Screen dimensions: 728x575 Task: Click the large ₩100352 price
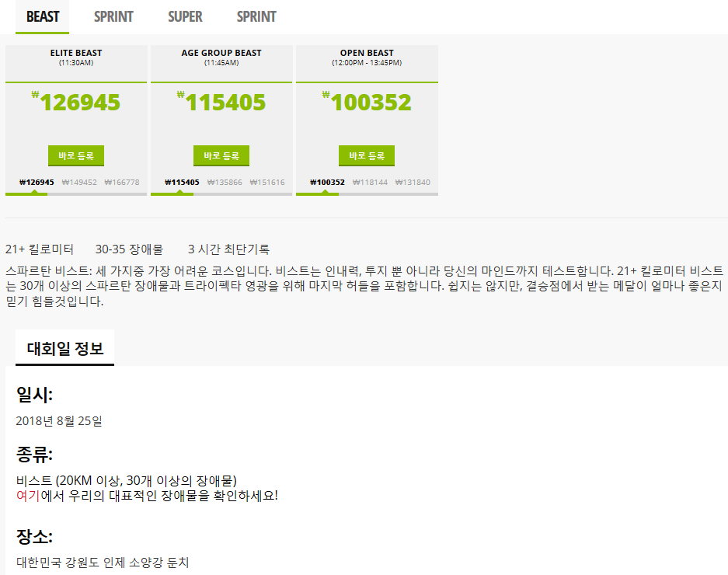[x=367, y=103]
